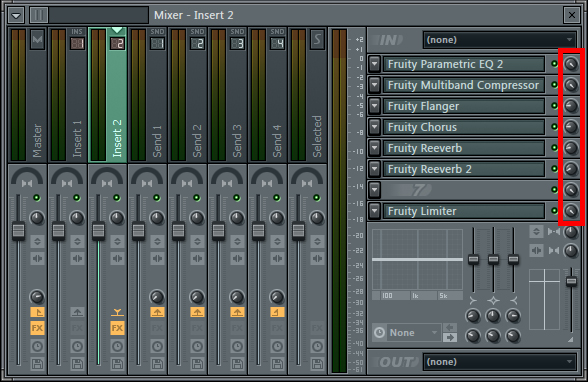588x382 pixels.
Task: Open the IN audio input dropdown
Action: [x=500, y=40]
